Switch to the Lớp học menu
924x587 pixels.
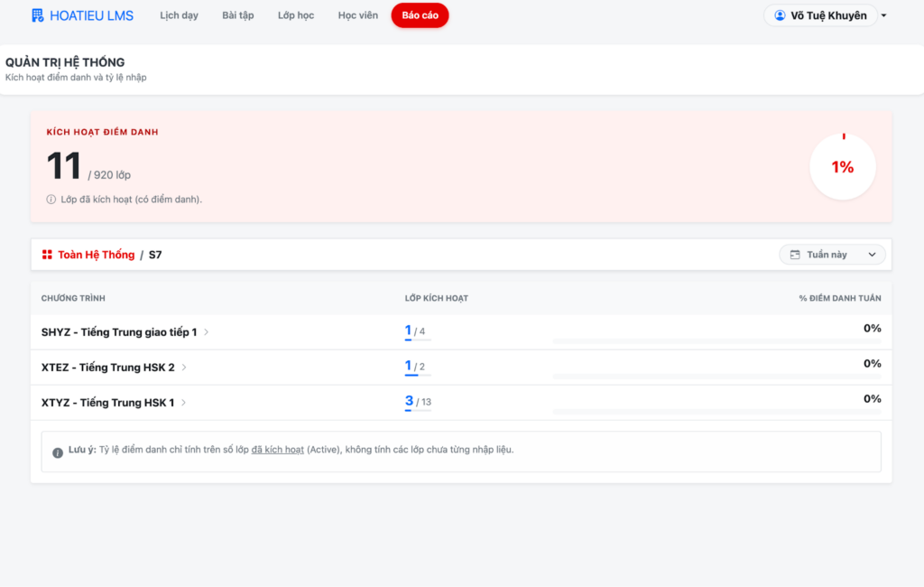pos(296,15)
